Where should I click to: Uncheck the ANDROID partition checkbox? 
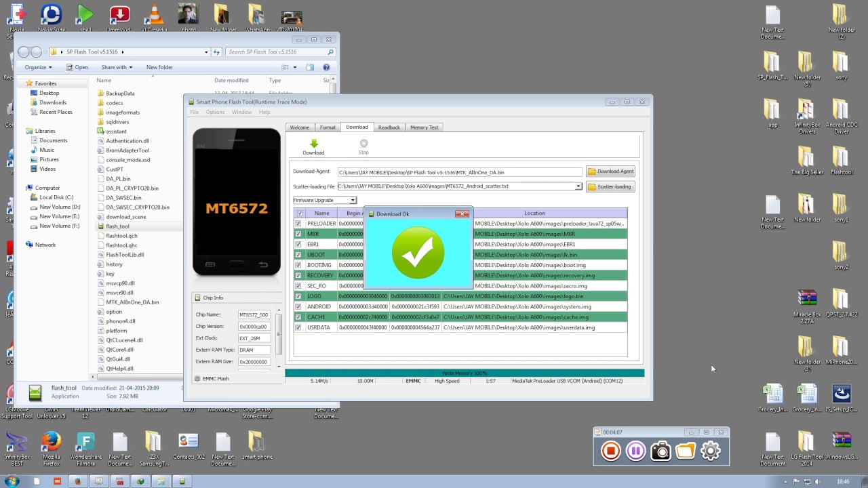[x=298, y=306]
